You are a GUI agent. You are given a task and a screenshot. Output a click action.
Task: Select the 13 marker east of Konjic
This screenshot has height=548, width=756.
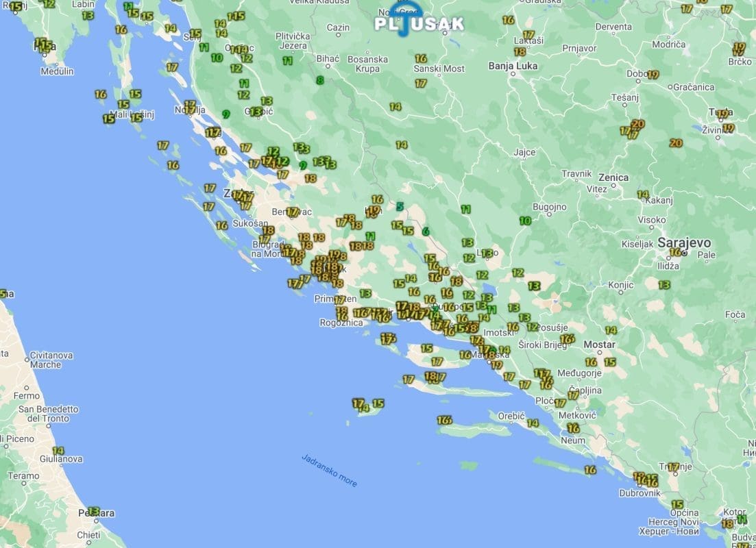click(x=663, y=284)
